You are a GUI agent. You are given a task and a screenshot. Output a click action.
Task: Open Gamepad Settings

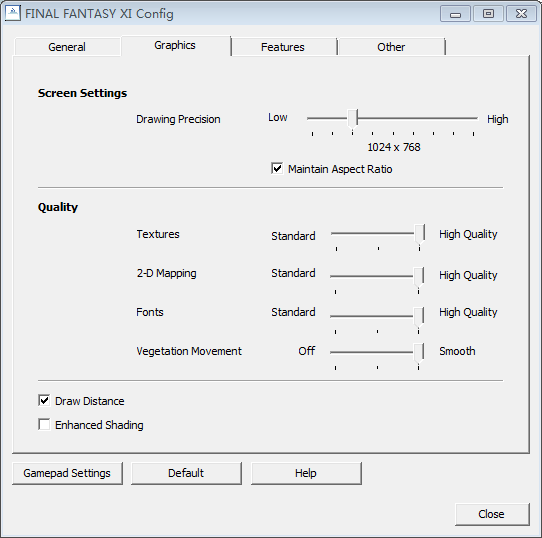click(67, 473)
